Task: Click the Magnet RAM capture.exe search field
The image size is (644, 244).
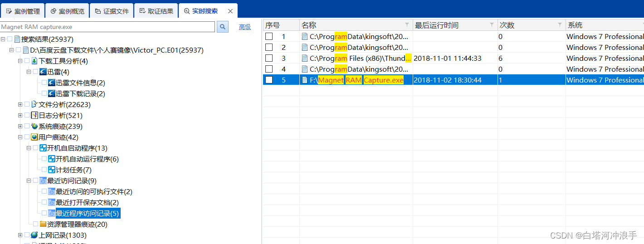Action: (107, 27)
